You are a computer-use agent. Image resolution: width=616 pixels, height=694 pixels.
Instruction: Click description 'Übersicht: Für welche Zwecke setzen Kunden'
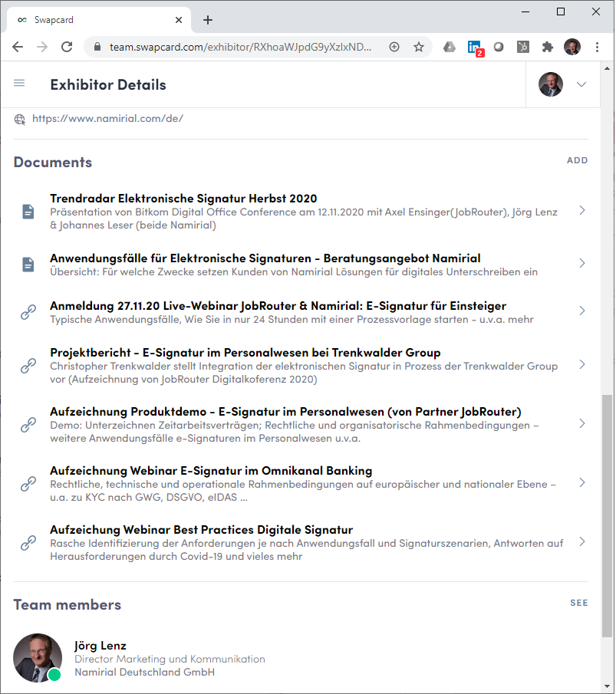pyautogui.click(x=294, y=271)
